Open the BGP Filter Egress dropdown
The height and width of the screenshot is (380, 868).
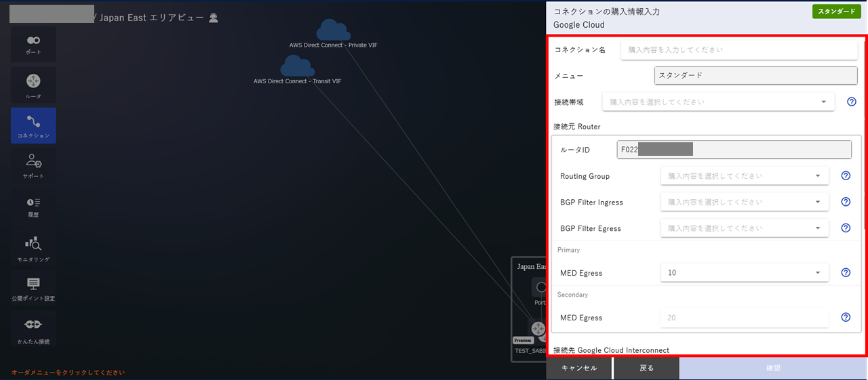click(745, 228)
